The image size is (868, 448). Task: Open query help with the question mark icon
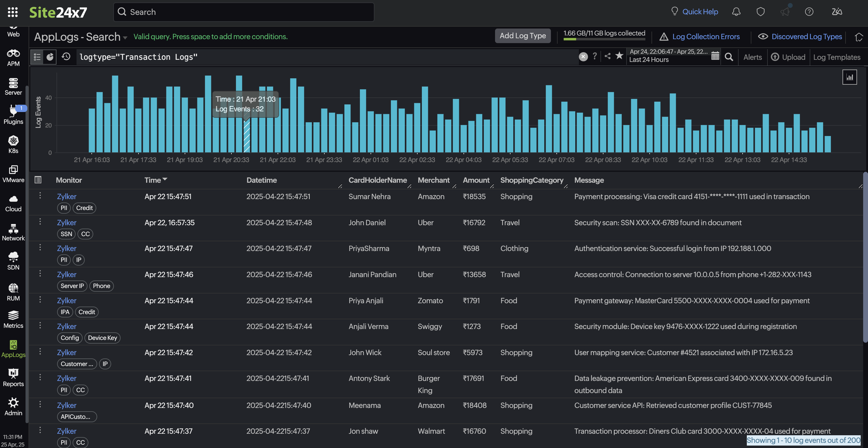tap(595, 56)
